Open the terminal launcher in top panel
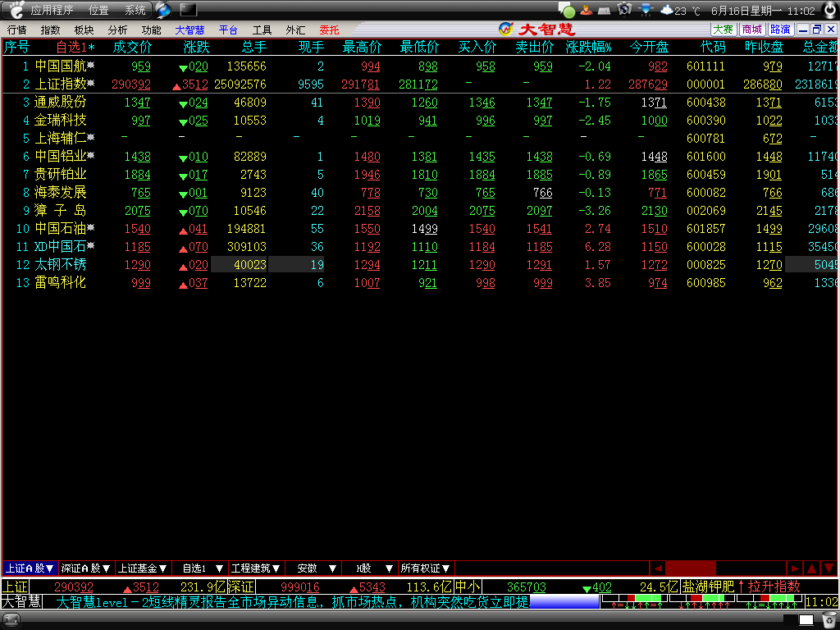 pyautogui.click(x=188, y=10)
